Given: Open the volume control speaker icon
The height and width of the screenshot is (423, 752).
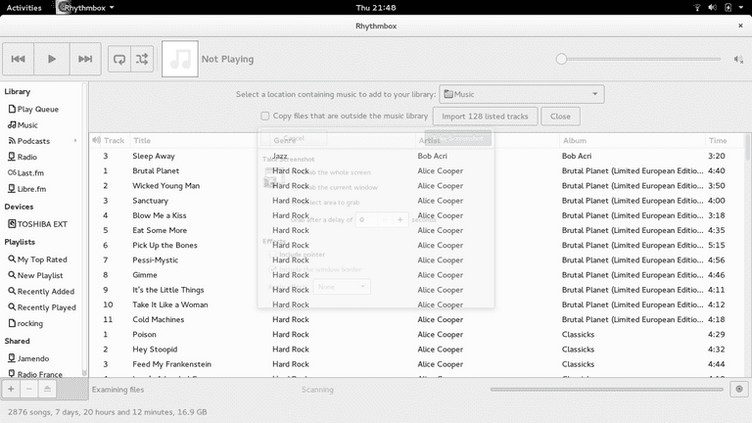Looking at the screenshot, I should (738, 59).
